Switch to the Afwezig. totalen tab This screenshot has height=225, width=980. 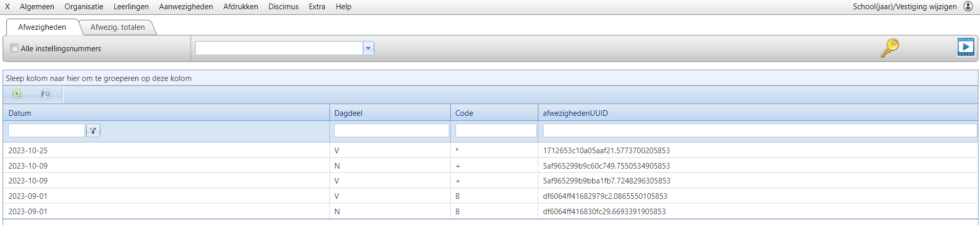pyautogui.click(x=117, y=27)
